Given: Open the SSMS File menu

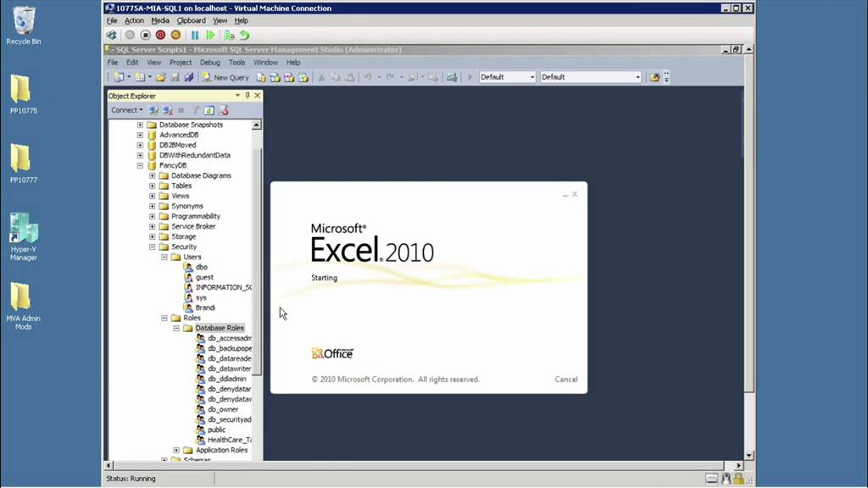Looking at the screenshot, I should click(x=113, y=63).
